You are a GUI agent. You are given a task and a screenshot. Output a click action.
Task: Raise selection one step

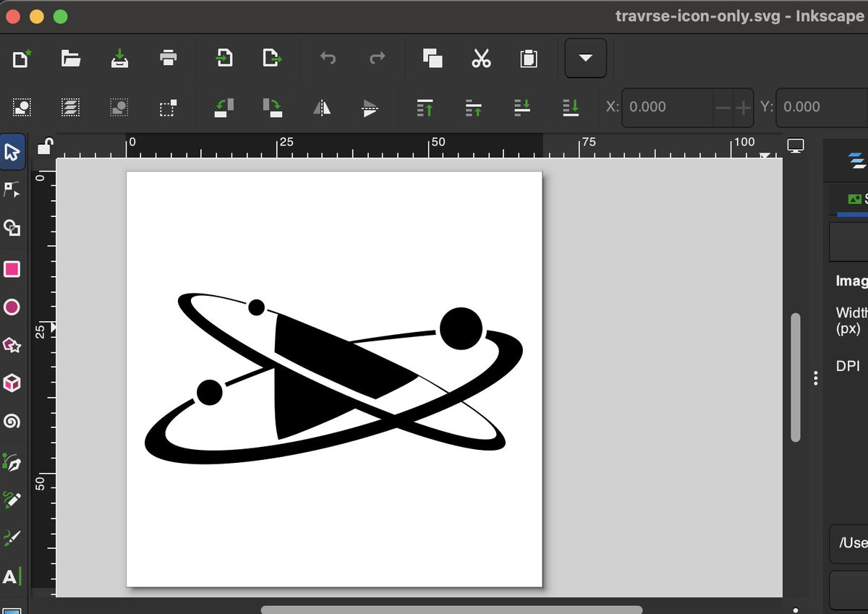(x=474, y=108)
